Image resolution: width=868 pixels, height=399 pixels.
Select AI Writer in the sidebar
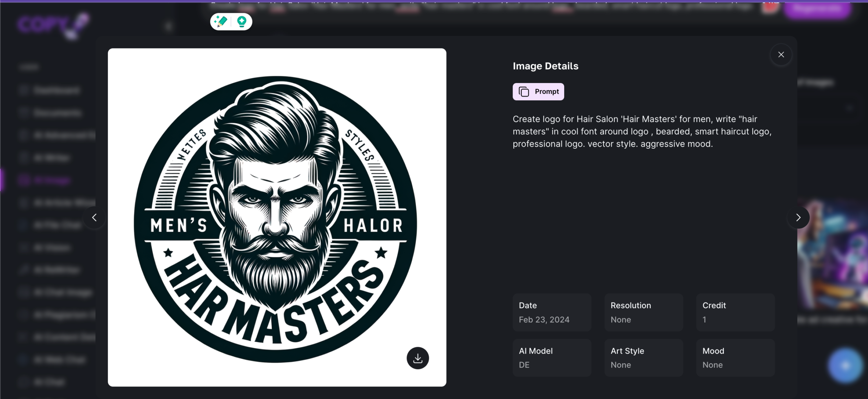[52, 157]
